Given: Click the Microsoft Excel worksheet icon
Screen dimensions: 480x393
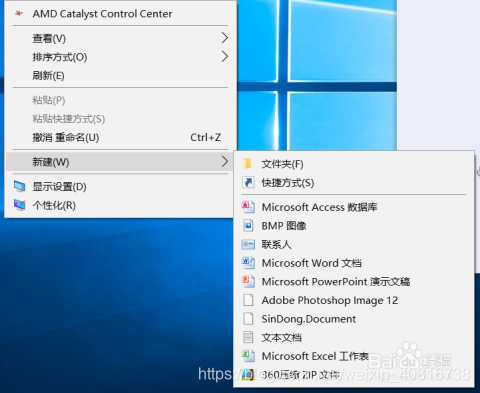Looking at the screenshot, I should pyautogui.click(x=248, y=356).
